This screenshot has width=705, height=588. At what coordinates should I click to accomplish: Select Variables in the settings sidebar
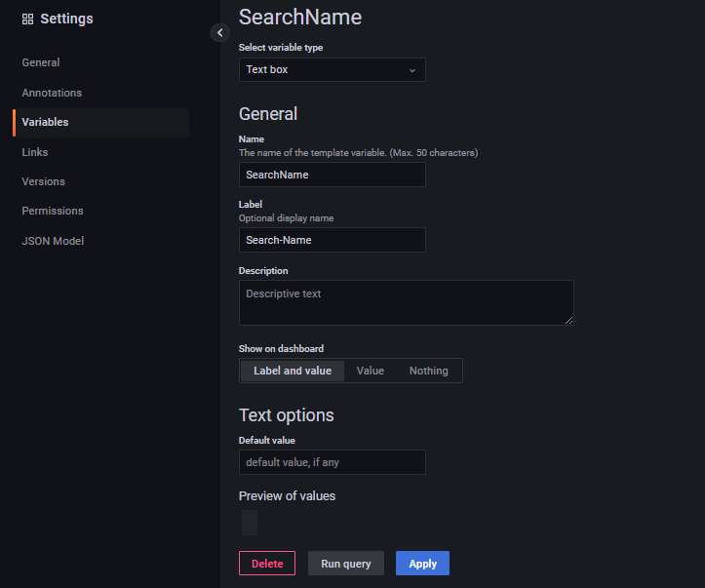[x=45, y=122]
